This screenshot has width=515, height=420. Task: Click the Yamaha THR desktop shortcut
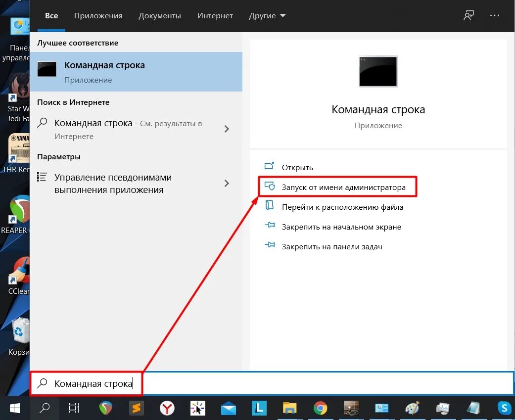(16, 154)
